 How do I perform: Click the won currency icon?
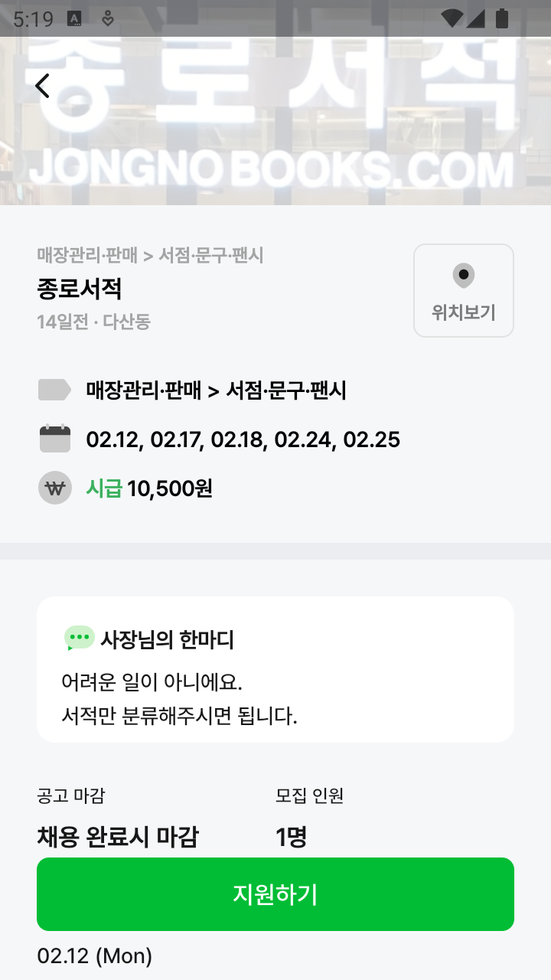pos(54,488)
